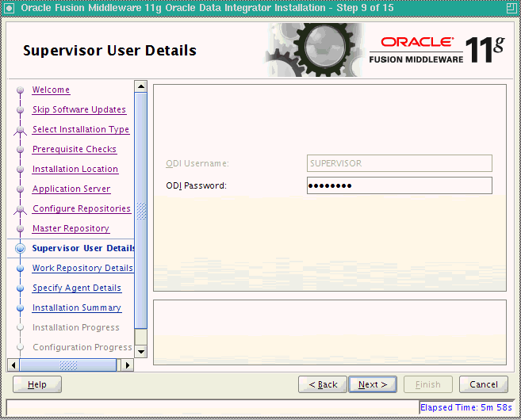The height and width of the screenshot is (420, 521).
Task: Click the Installation Location bullet icon
Action: click(21, 170)
